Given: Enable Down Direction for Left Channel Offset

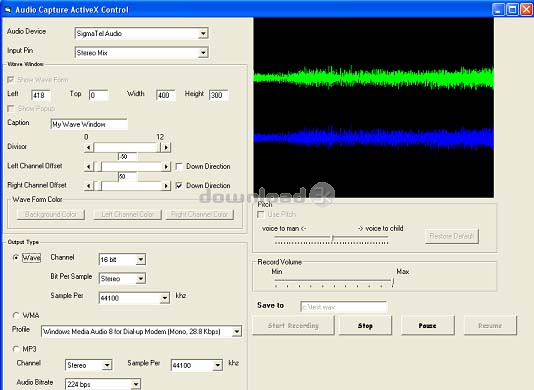Looking at the screenshot, I should (x=179, y=167).
